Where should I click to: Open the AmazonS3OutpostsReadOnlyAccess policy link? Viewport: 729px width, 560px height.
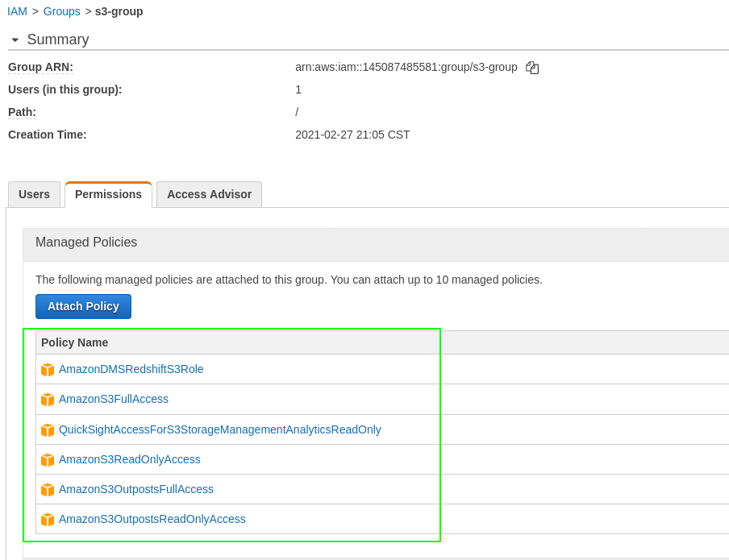click(x=152, y=519)
